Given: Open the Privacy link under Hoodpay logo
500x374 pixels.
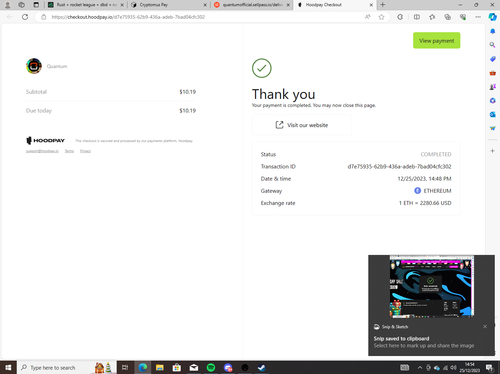Looking at the screenshot, I should pos(85,151).
